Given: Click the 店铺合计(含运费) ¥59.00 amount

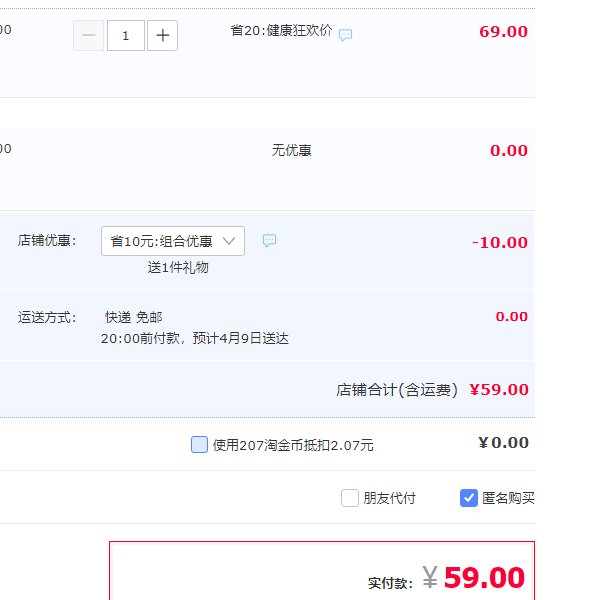Looking at the screenshot, I should 499,390.
